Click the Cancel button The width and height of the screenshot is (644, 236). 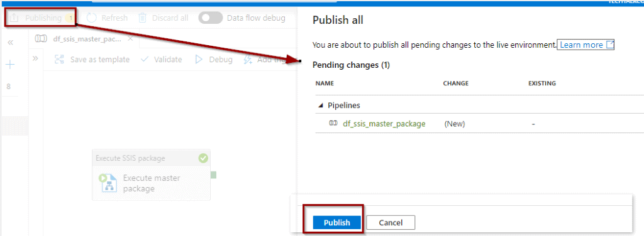pos(391,222)
